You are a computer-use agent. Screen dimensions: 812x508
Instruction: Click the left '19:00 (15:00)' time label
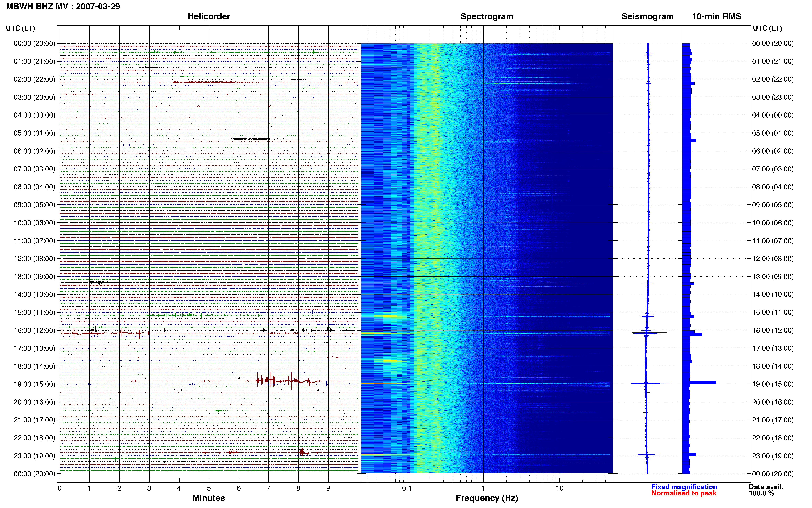[x=34, y=384]
